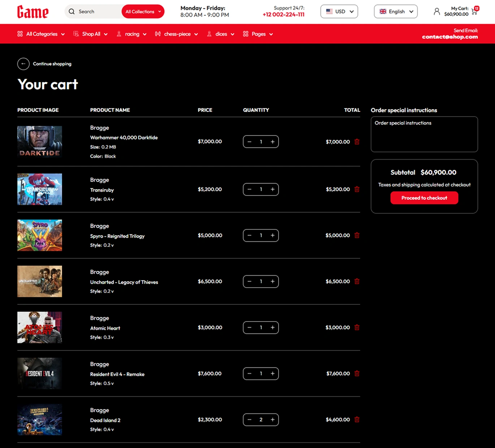Expand the chess-piece menu
This screenshot has width=495, height=448.
coord(177,34)
